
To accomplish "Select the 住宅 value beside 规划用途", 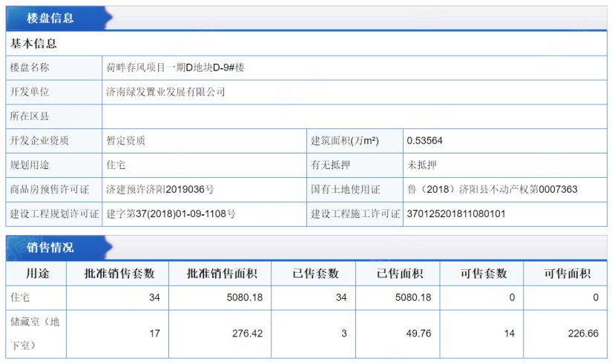I will point(116,165).
